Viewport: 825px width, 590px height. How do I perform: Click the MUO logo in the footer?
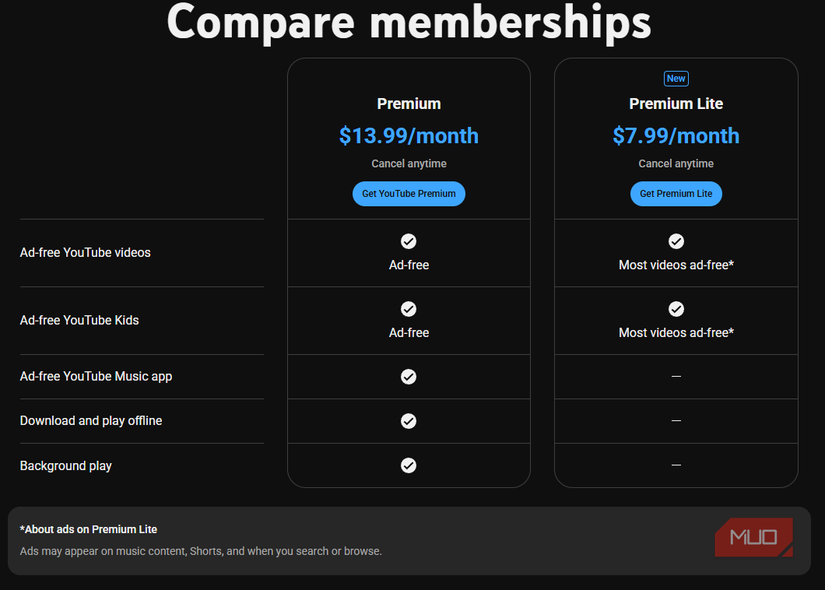coord(753,537)
